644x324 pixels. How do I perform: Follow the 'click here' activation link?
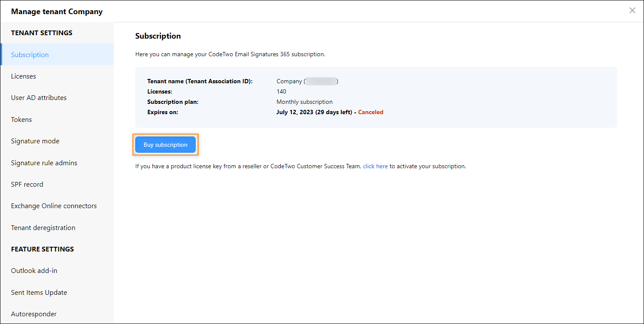pos(375,166)
